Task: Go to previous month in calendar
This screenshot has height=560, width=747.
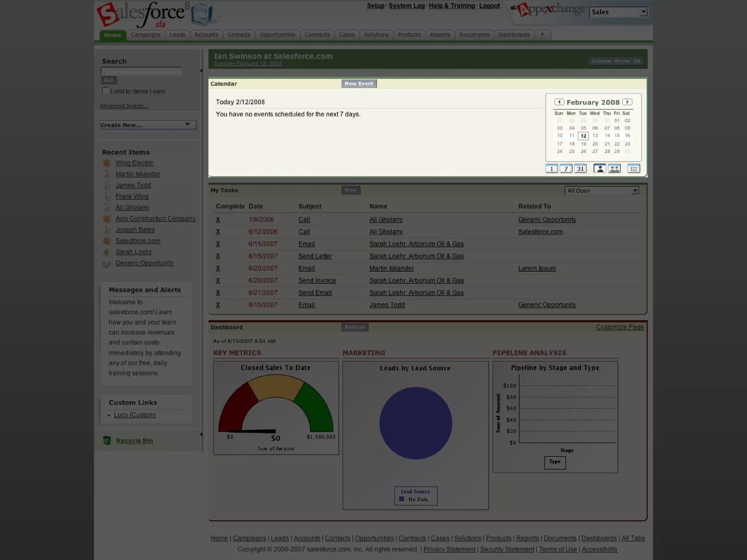Action: coord(559,102)
